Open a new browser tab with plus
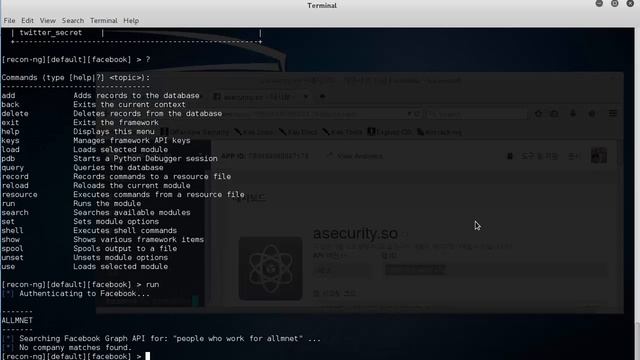The height and width of the screenshot is (360, 640). point(322,97)
